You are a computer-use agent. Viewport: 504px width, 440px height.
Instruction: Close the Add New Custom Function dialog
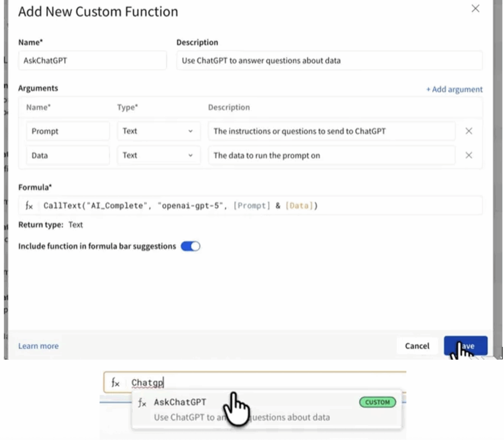(475, 9)
